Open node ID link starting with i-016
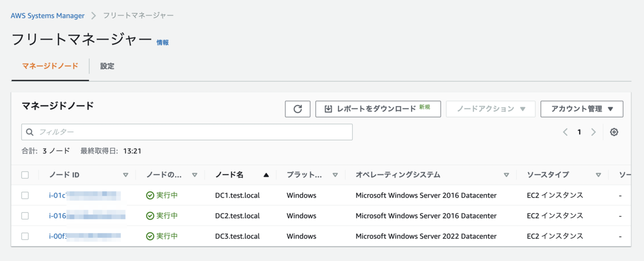This screenshot has width=644, height=261. pos(87,215)
